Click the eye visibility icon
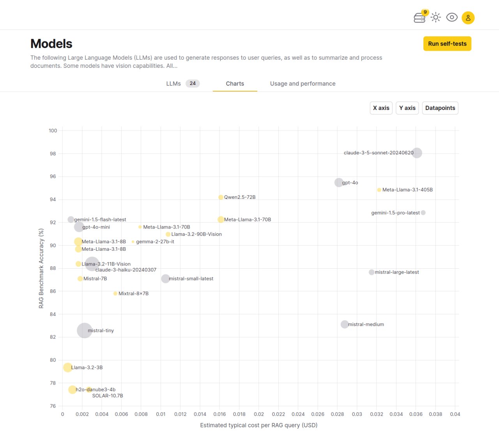This screenshot has width=499, height=448. [452, 18]
